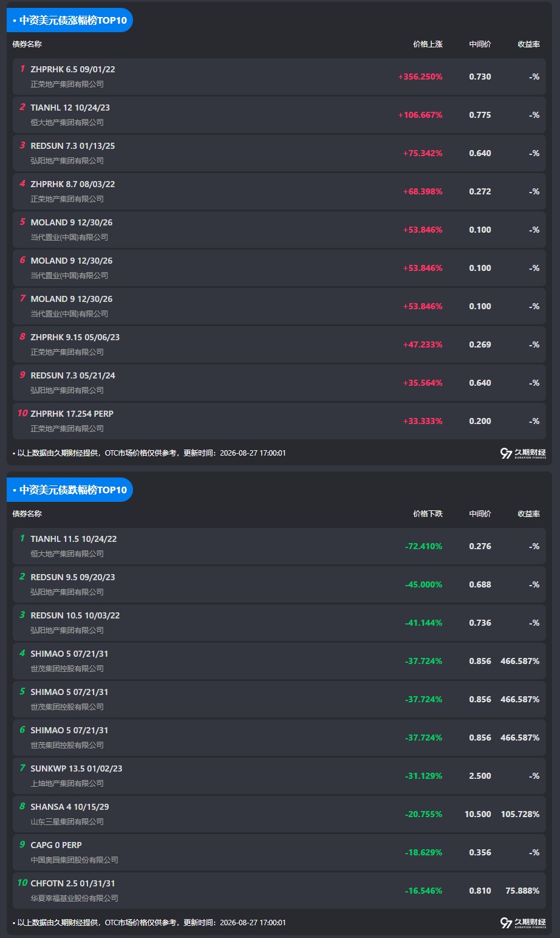Open the rank 5 SHIMAO 5 07/21/31 row

click(279, 699)
